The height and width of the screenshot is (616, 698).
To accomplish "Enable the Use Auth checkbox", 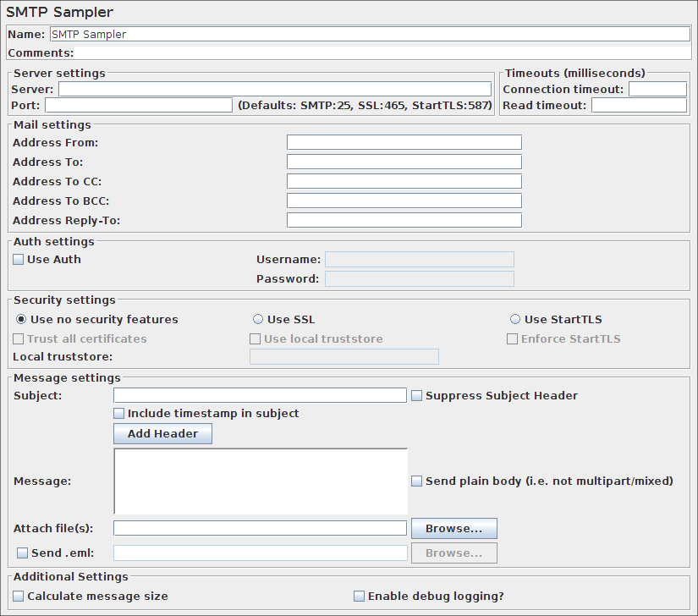I will coord(19,260).
